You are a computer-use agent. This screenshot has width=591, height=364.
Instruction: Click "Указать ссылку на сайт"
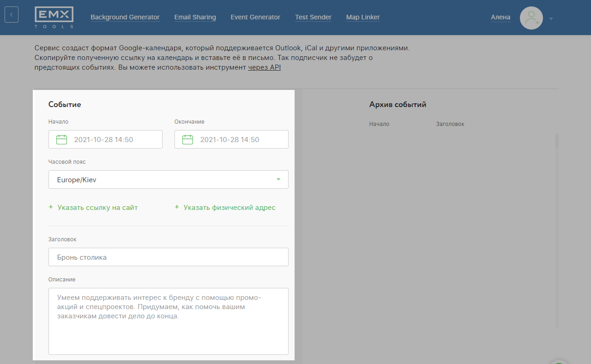[97, 208]
